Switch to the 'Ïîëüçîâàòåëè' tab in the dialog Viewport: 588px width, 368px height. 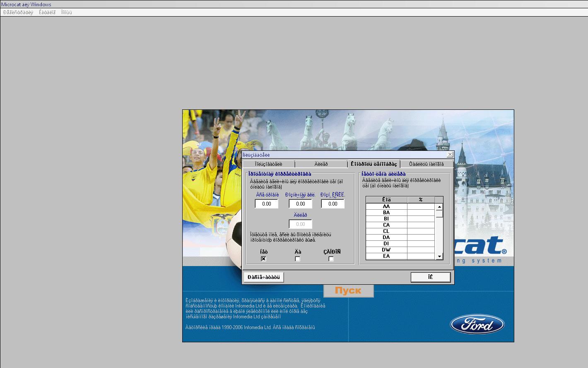[268, 164]
